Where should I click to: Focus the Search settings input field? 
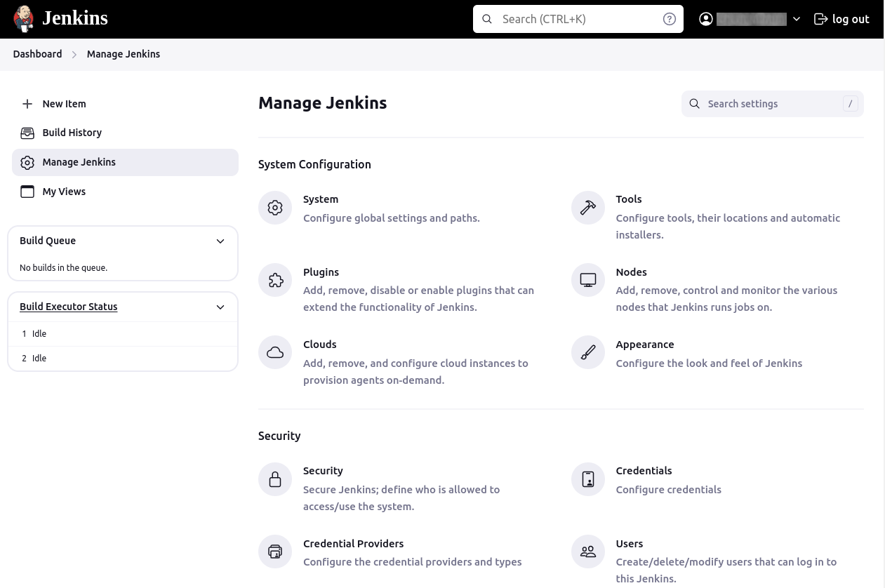[x=771, y=104]
